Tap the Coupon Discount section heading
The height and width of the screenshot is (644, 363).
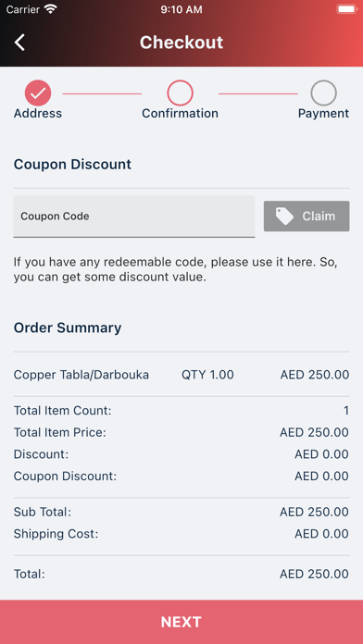(x=72, y=165)
